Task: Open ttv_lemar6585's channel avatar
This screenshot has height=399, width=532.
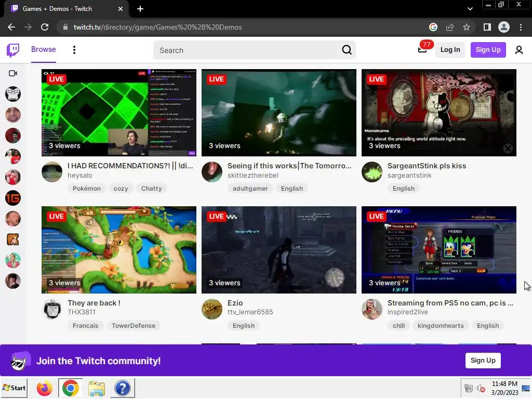Action: coord(212,309)
